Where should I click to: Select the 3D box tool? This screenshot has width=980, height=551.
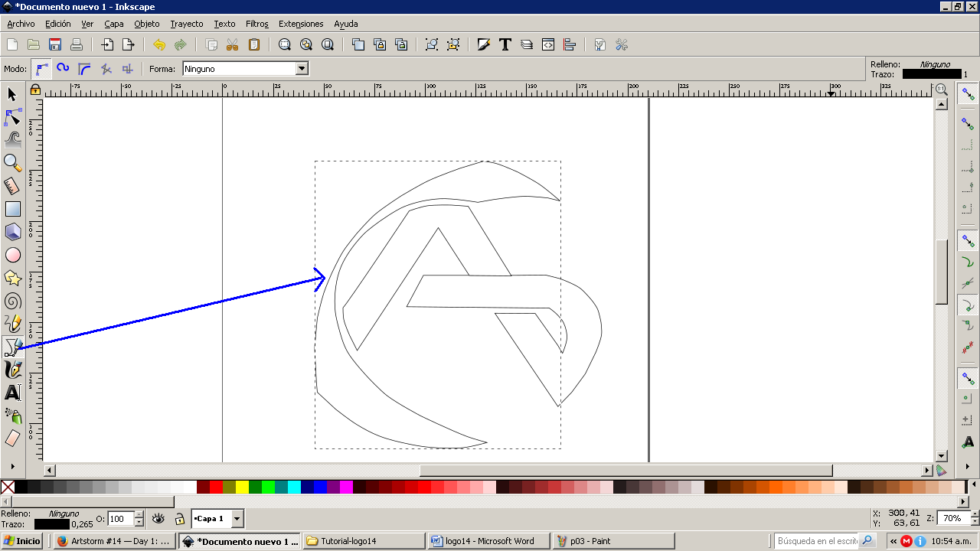12,232
